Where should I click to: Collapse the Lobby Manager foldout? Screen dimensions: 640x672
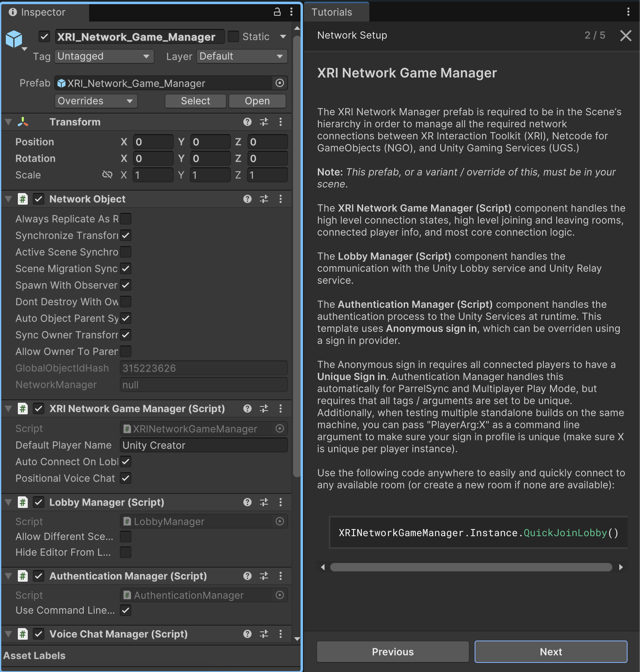click(x=8, y=502)
